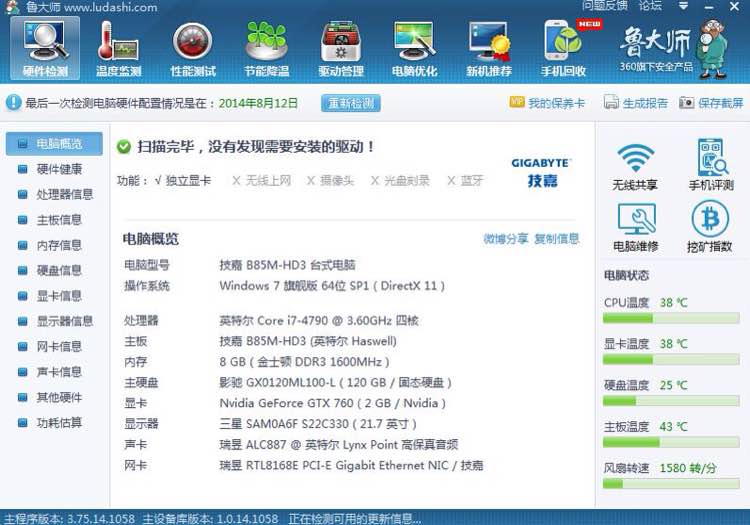Open 温度监测 temperature monitor icon
This screenshot has width=750, height=525.
click(x=119, y=49)
